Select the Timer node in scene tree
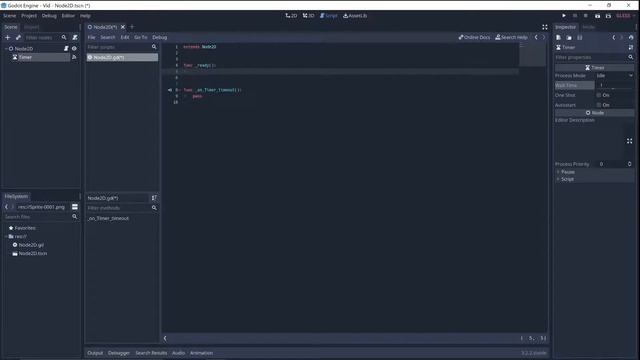Image resolution: width=640 pixels, height=360 pixels. click(25, 57)
